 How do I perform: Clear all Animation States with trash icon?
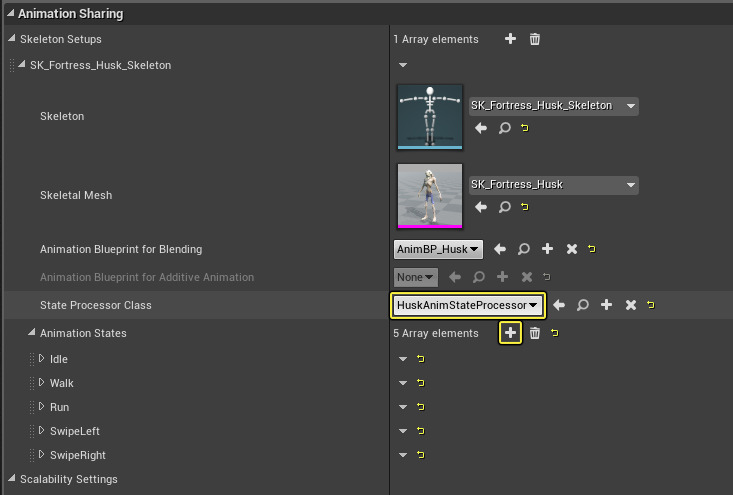pos(535,333)
